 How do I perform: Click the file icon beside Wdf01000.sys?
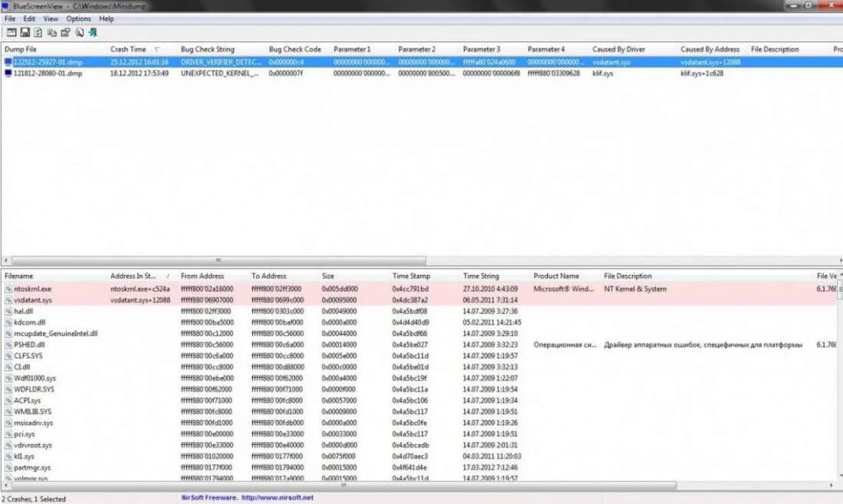pyautogui.click(x=8, y=379)
